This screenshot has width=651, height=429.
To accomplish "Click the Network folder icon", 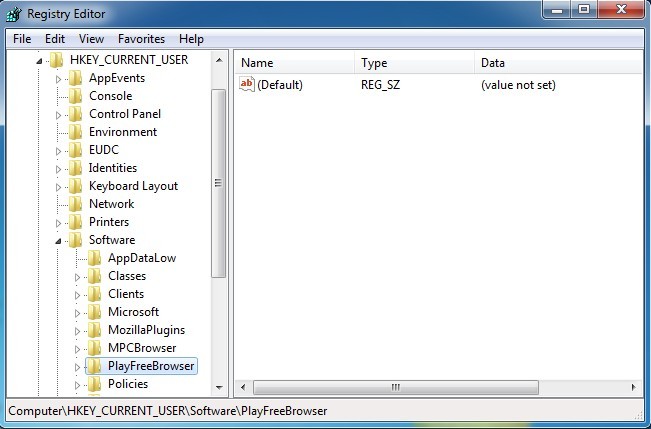I will pos(76,204).
